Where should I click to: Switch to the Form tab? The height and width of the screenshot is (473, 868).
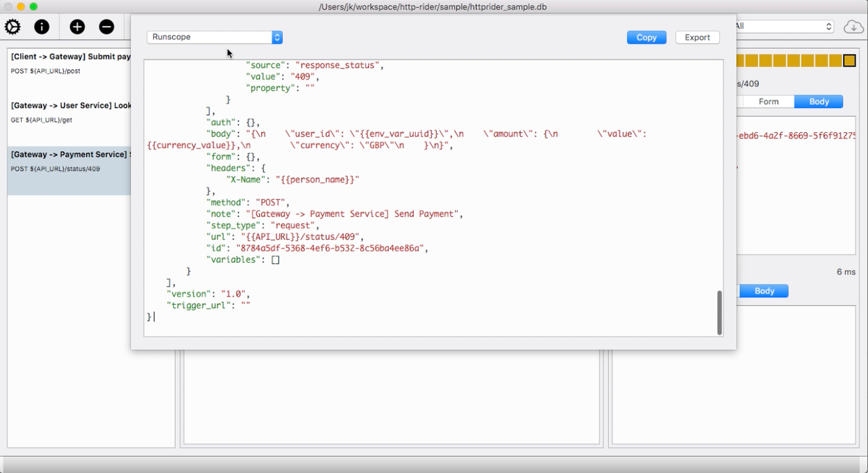(x=768, y=102)
